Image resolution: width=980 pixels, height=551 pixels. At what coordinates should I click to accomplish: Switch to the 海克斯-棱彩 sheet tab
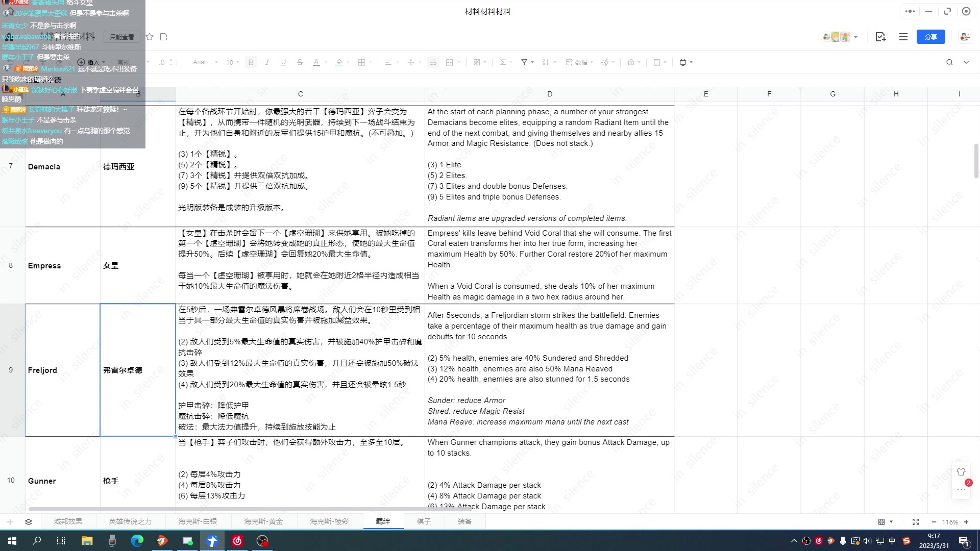click(x=329, y=521)
